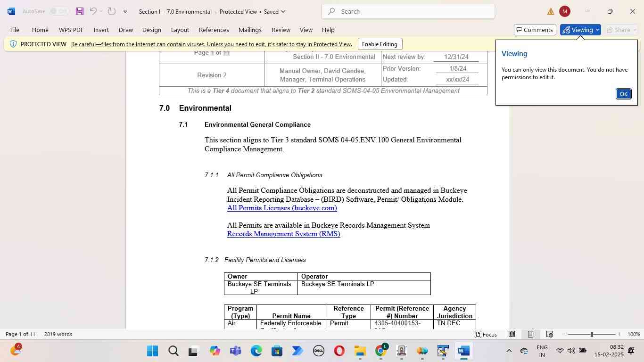This screenshot has width=644, height=362.
Task: Click the Redo icon in the title bar
Action: coord(112,11)
